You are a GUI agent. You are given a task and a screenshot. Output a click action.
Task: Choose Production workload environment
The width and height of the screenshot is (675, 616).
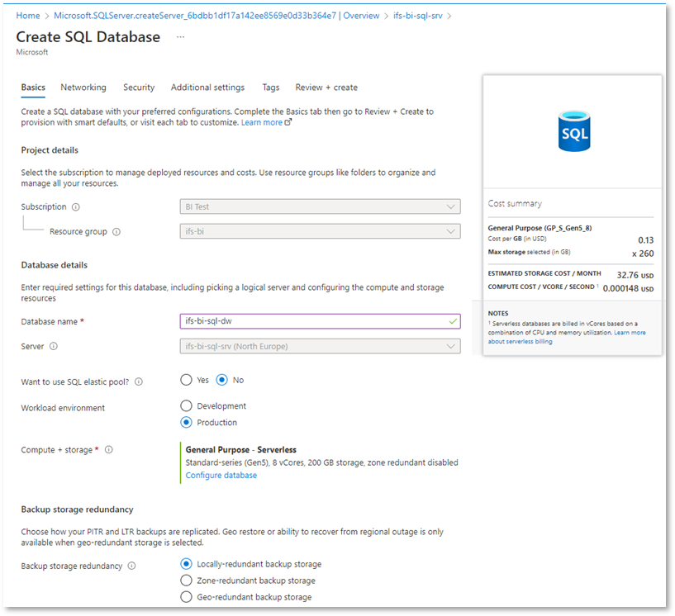point(186,423)
